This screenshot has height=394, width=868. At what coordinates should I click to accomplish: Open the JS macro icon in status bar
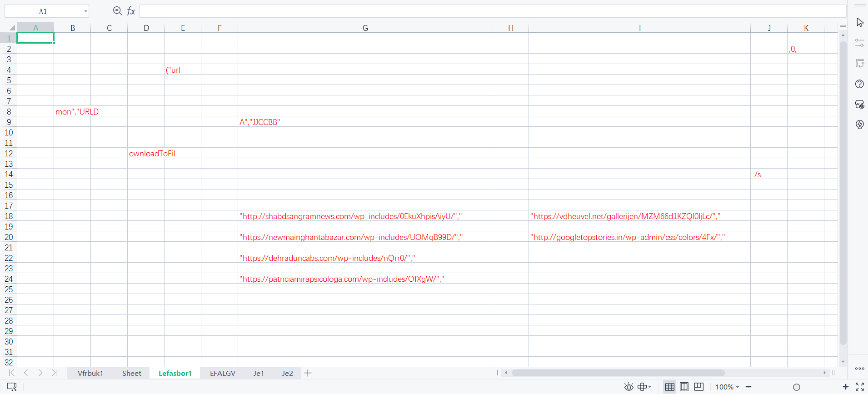(12, 387)
